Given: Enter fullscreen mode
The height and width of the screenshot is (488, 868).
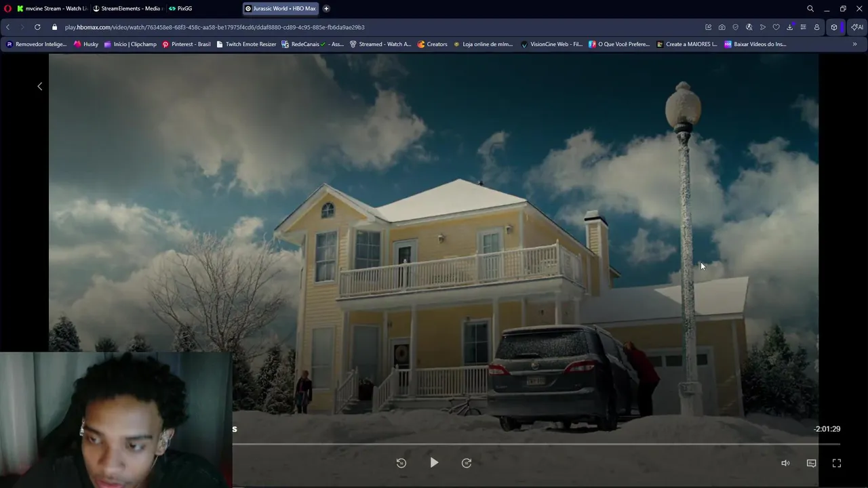Looking at the screenshot, I should point(837,463).
